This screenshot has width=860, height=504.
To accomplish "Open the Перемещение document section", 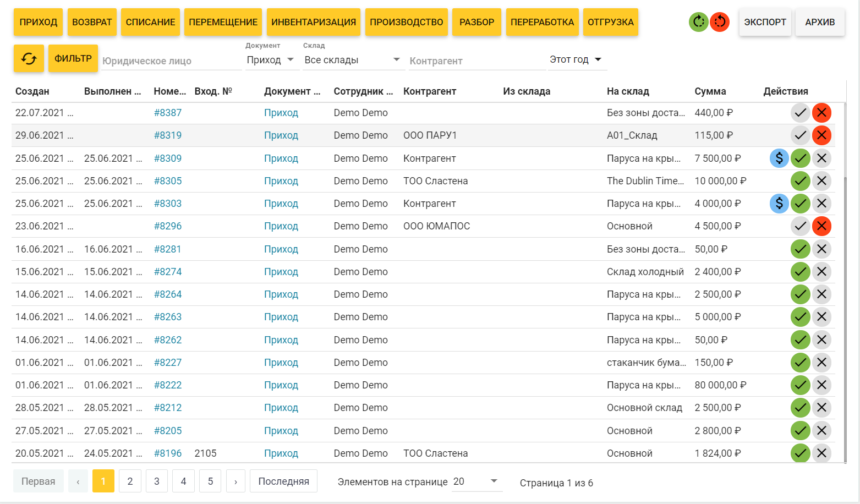I will pyautogui.click(x=223, y=23).
